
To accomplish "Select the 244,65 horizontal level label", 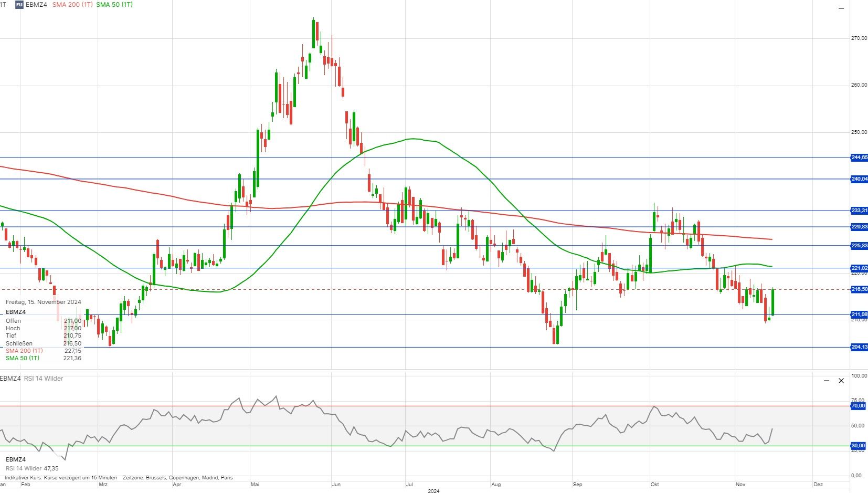I will (x=859, y=158).
